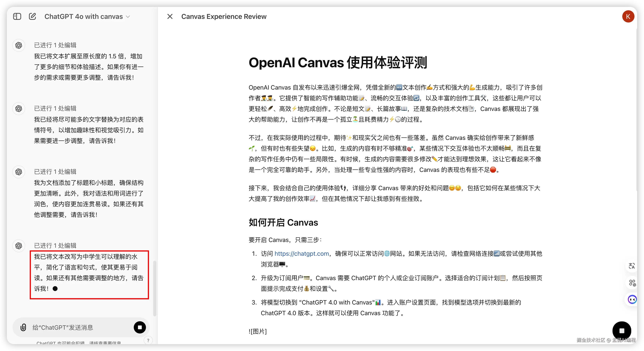
Task: Click the attach file paperclip icon
Action: [x=23, y=327]
